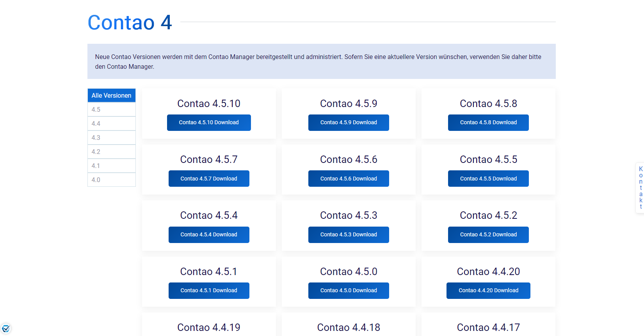Click the Contao 4.5.6 card heading
Image resolution: width=644 pixels, height=336 pixels.
(349, 159)
